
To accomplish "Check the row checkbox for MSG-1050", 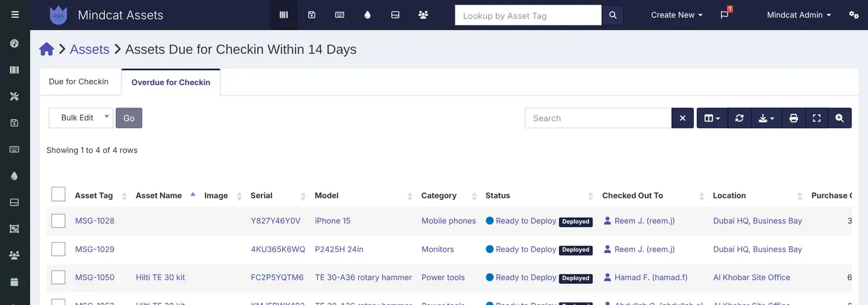I will tap(58, 277).
